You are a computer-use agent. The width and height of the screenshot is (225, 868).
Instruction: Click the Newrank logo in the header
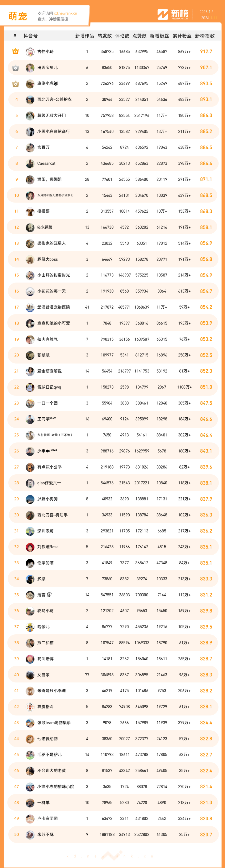pyautogui.click(x=173, y=14)
